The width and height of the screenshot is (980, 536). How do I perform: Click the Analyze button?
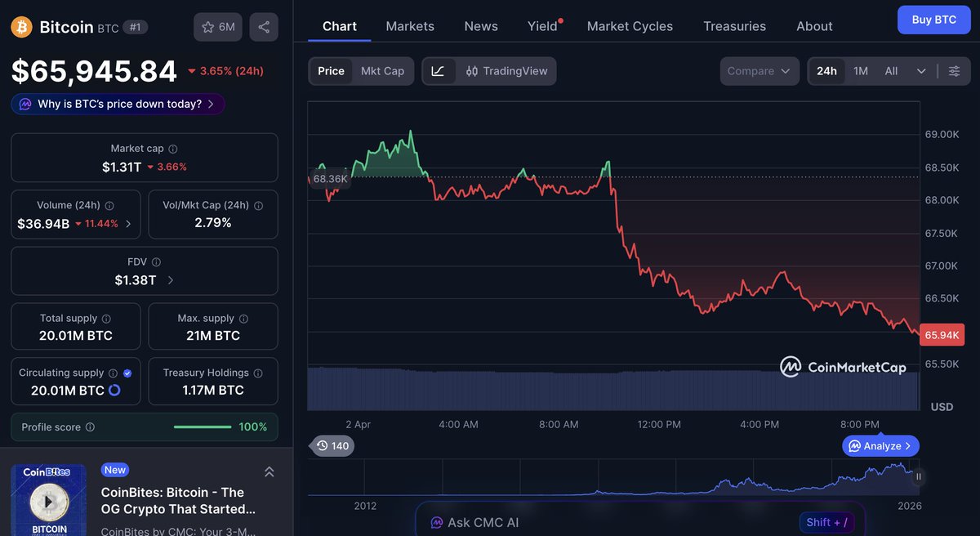tap(881, 446)
